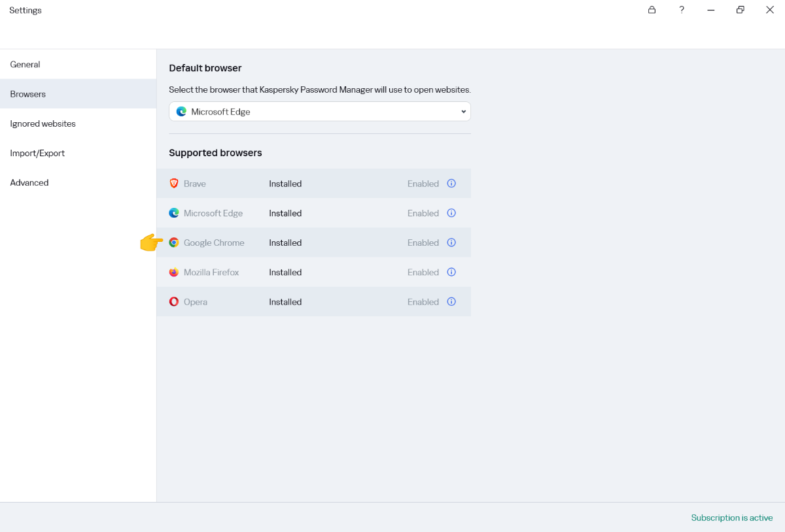Click the info icon for Microsoft Edge
Screen dimensions: 785x532
[x=451, y=213]
